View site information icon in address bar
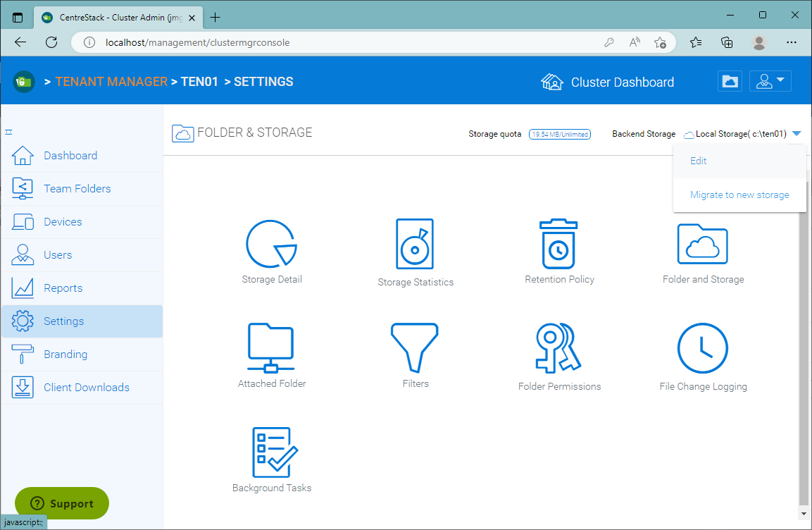This screenshot has width=812, height=530. pos(89,42)
